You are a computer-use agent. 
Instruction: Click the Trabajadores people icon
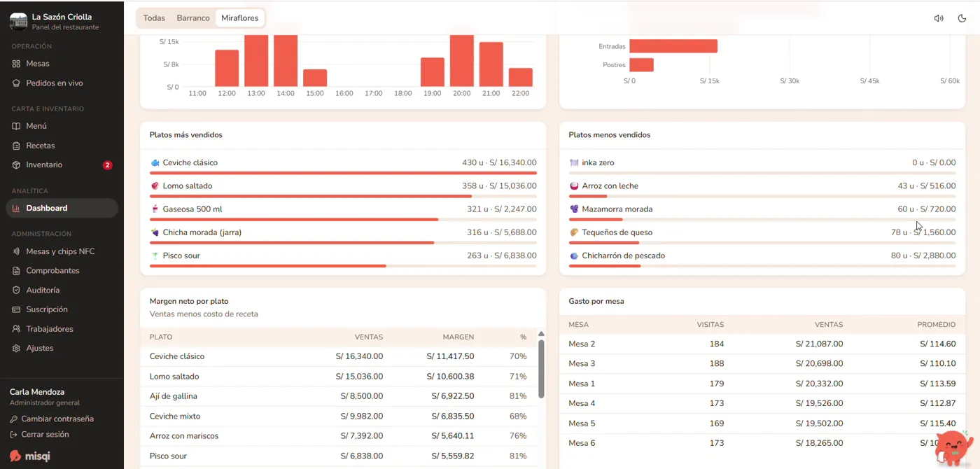(17, 329)
